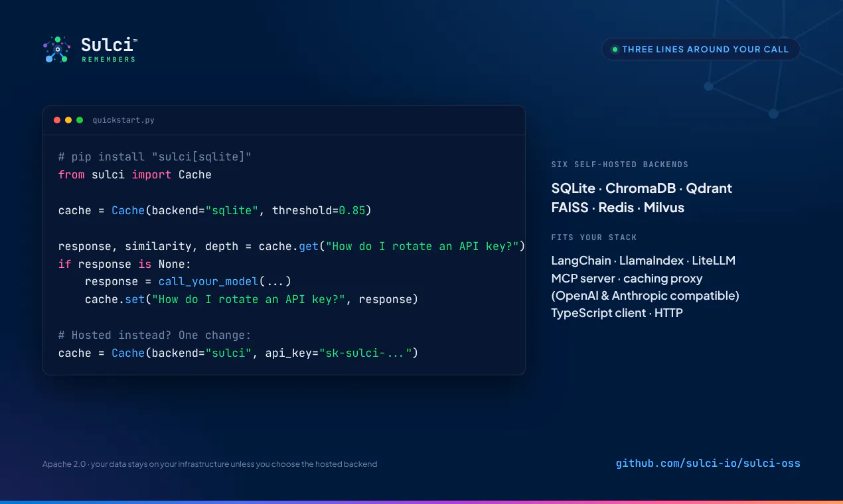843x504 pixels.
Task: Click the "REMEMBERS" tagline under the logo
Action: pyautogui.click(x=109, y=59)
